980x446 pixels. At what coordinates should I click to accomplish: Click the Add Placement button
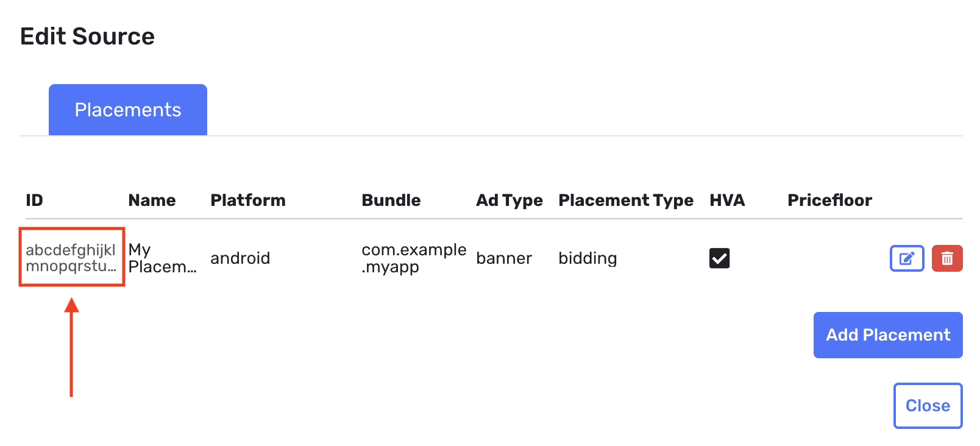click(x=888, y=335)
